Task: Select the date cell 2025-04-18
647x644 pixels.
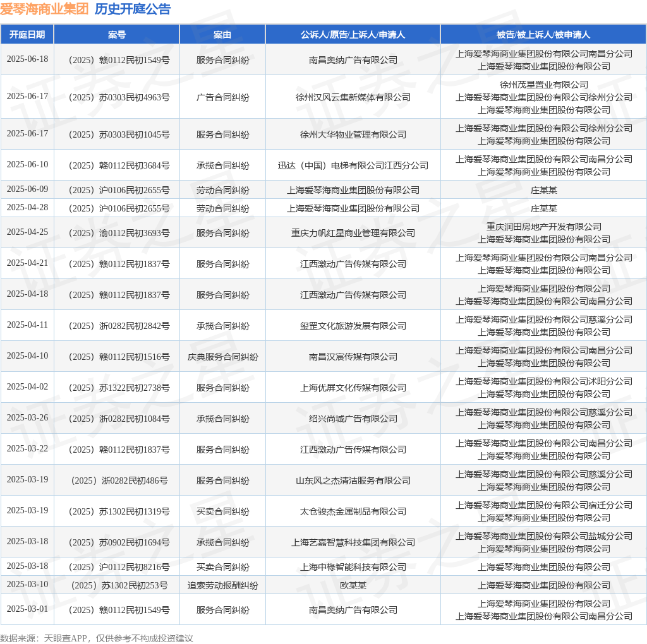Action: pyautogui.click(x=27, y=294)
